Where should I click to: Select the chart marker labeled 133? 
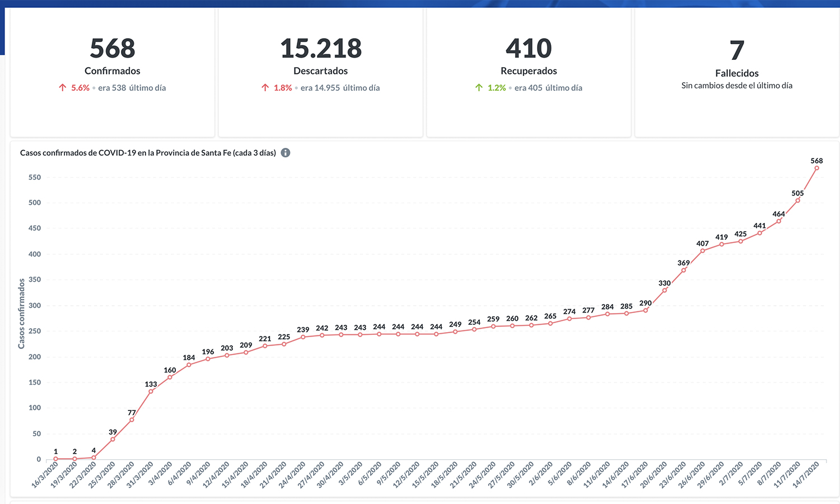151,391
